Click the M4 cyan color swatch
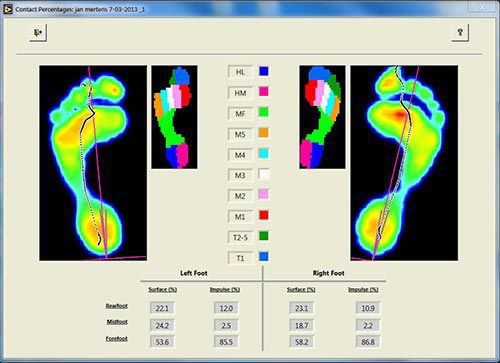 click(264, 154)
